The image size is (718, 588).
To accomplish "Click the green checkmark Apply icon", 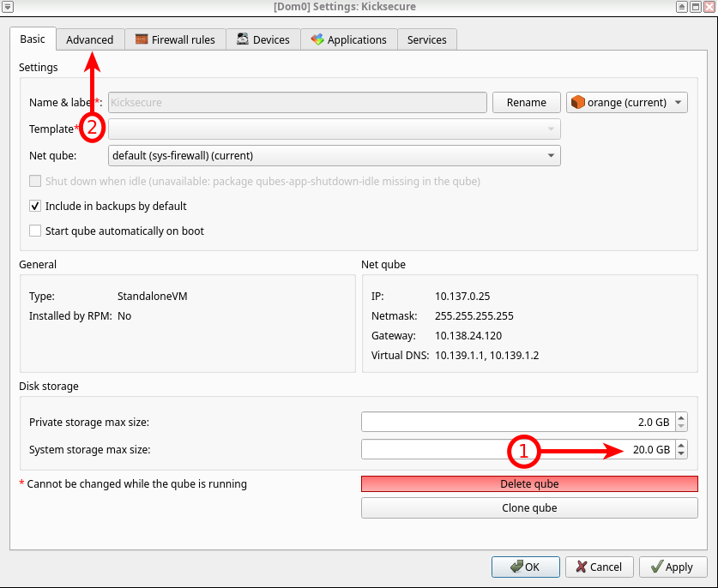I will [x=656, y=567].
